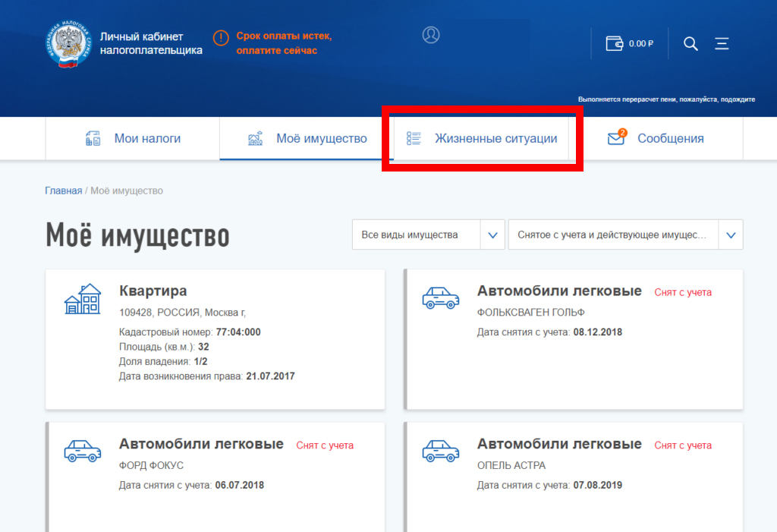This screenshot has width=777, height=532.
Task: Click the Federal Tax Service emblem logo
Action: [x=68, y=45]
